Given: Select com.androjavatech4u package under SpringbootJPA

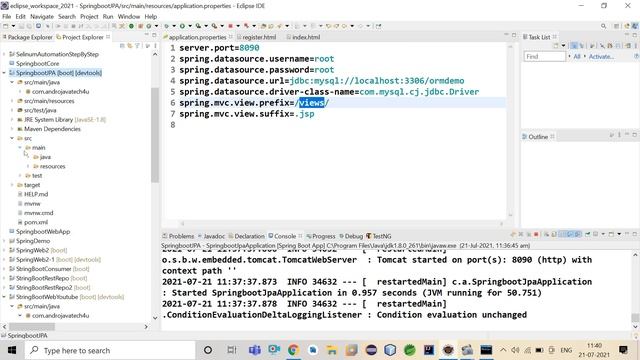Looking at the screenshot, I should click(60, 91).
